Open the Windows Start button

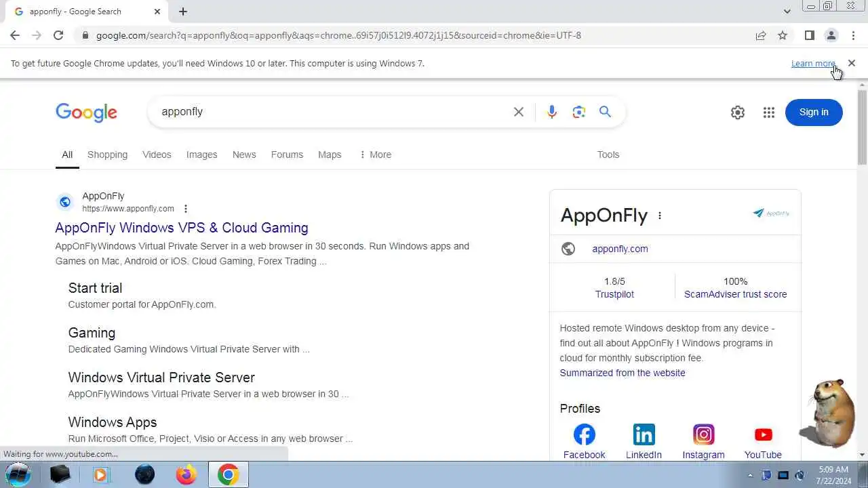pos(18,474)
